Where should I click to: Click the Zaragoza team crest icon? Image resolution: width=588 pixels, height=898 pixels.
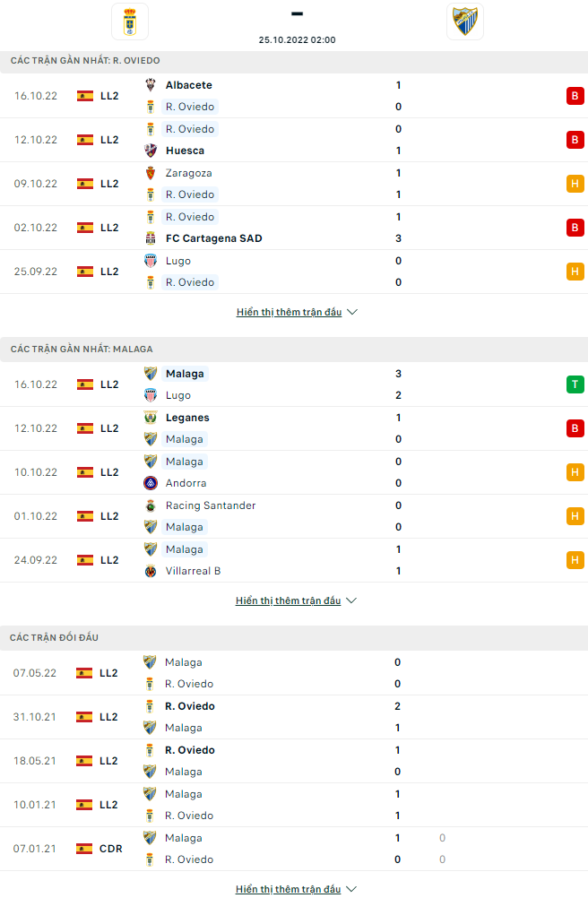(151, 173)
